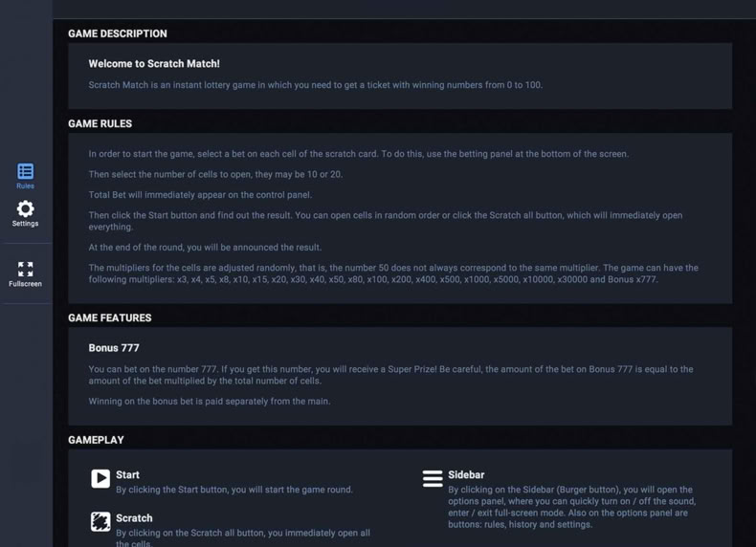Click the Scratch icon under Gameplay

pos(100,521)
